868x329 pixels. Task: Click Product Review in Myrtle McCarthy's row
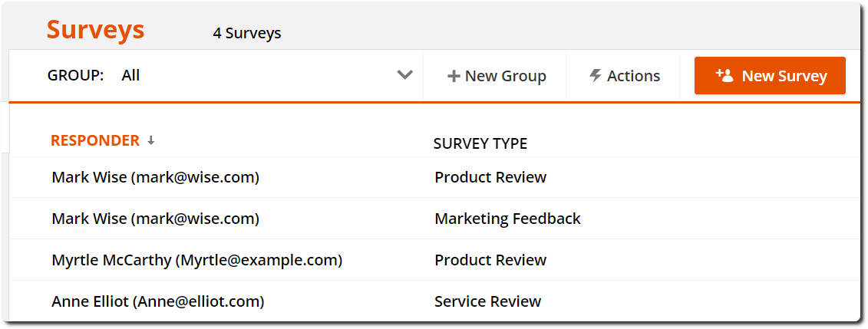(490, 260)
